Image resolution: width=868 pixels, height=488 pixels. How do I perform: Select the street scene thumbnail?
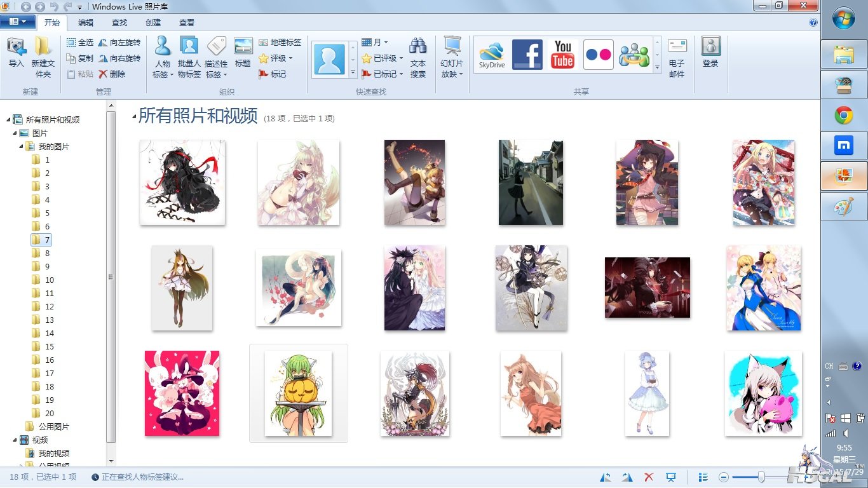[531, 182]
